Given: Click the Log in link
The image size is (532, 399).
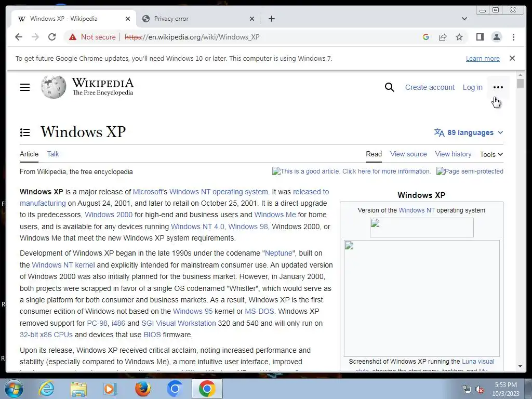Looking at the screenshot, I should [x=472, y=87].
